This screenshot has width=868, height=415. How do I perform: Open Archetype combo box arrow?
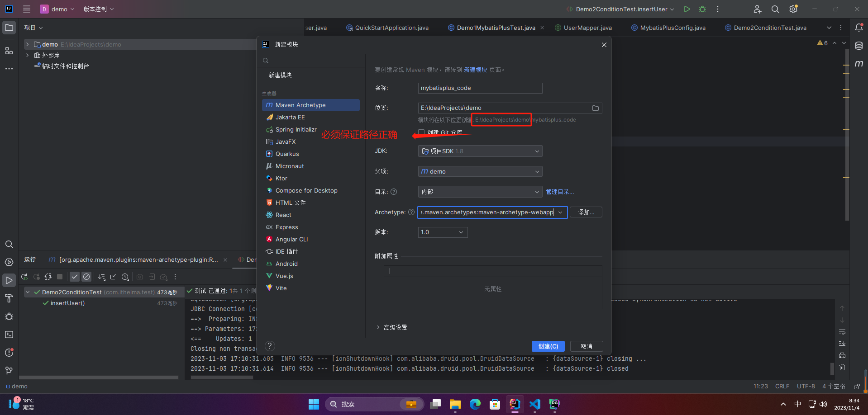tap(560, 212)
